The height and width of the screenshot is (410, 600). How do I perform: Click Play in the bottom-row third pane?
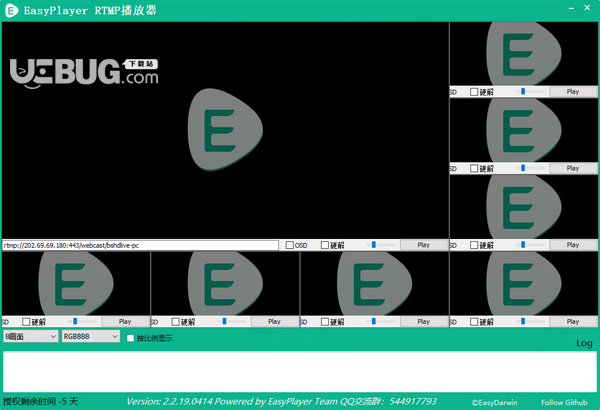[424, 322]
